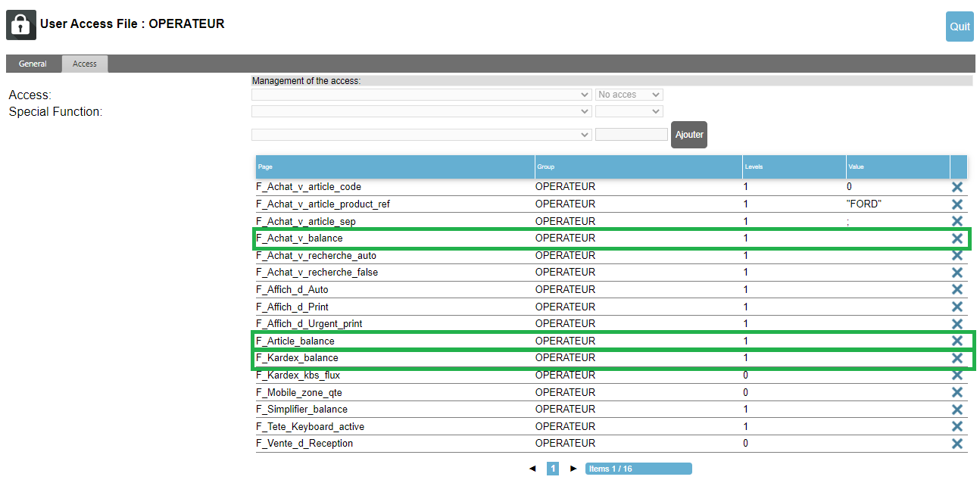Click the Ajouter button
Image resolution: width=980 pixels, height=483 pixels.
coord(689,135)
